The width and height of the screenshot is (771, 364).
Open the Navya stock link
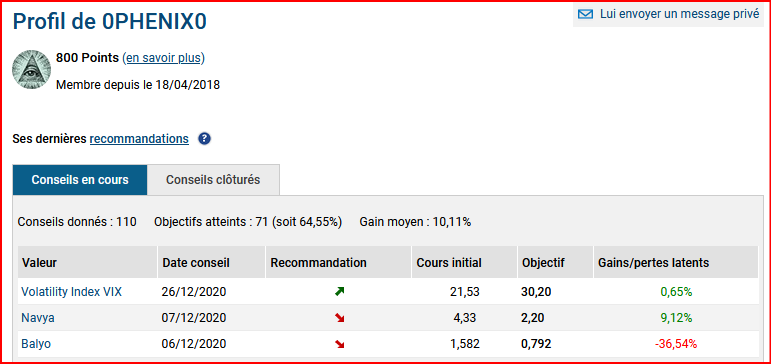(x=38, y=318)
